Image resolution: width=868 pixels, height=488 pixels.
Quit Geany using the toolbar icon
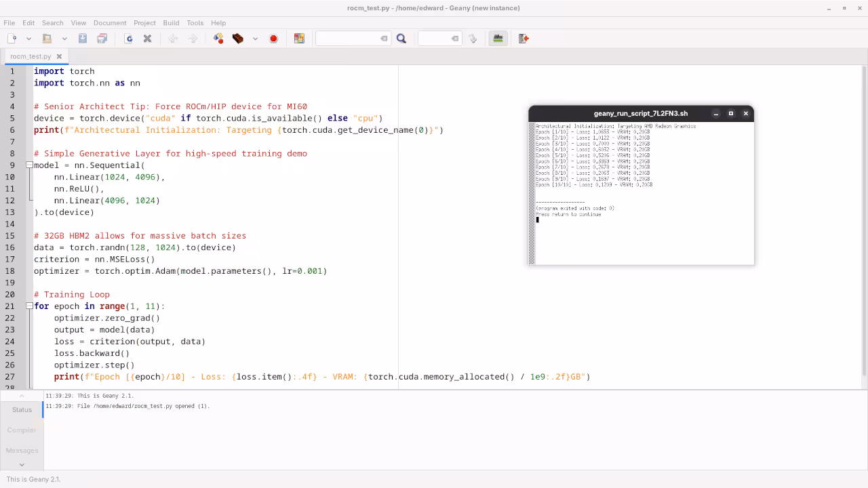point(523,39)
